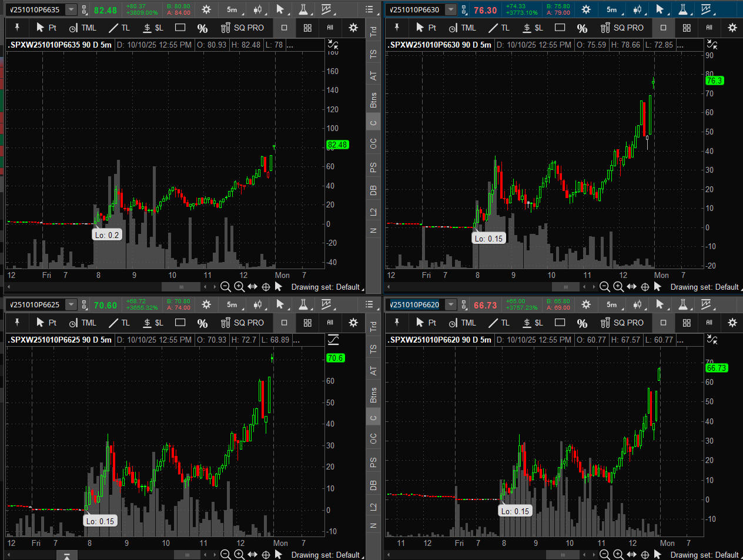
Task: Open chart settings gear beside 76.30 price
Action: [x=586, y=9]
